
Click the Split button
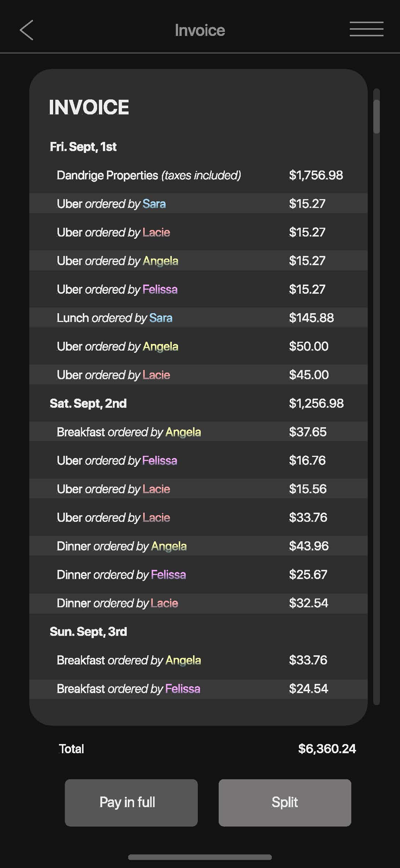[285, 803]
